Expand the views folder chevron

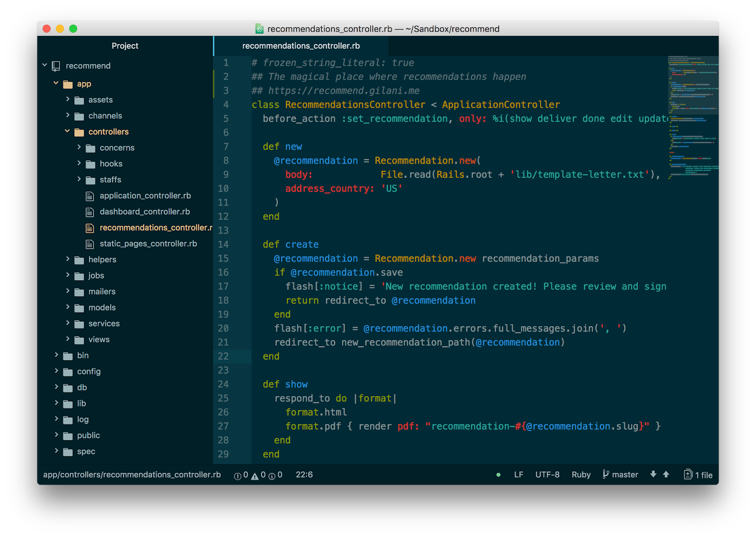(68, 339)
